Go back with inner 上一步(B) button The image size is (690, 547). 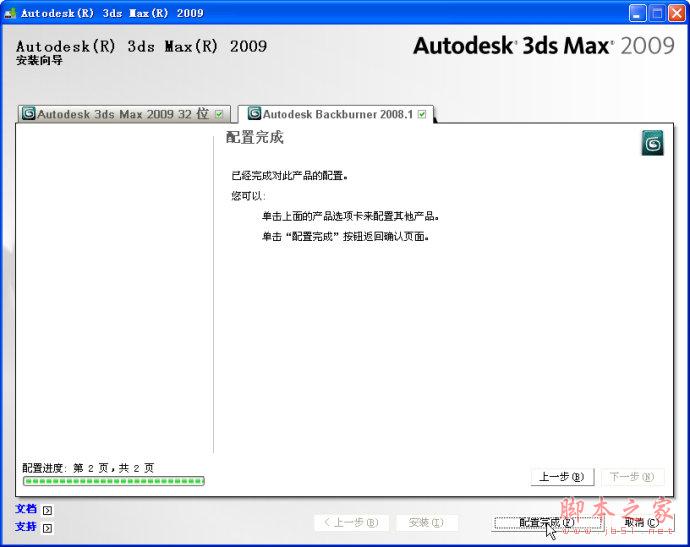click(562, 477)
